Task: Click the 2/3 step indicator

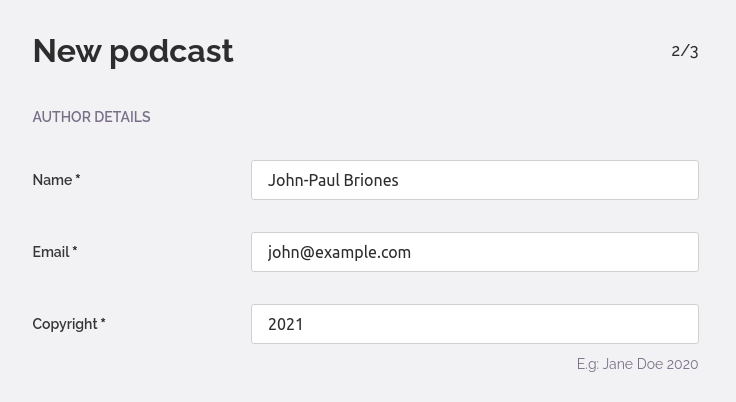Action: 685,51
